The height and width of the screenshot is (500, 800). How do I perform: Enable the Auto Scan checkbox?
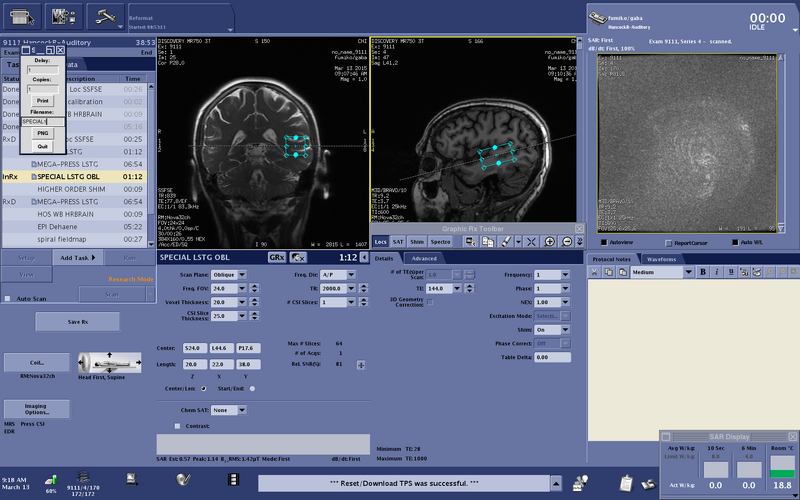pos(7,298)
